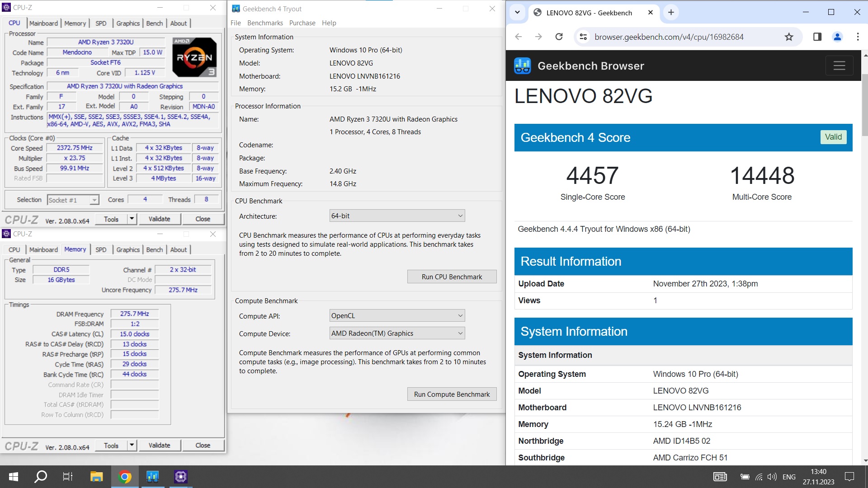Open Task View on the taskbar
Image resolution: width=868 pixels, height=488 pixels.
68,477
